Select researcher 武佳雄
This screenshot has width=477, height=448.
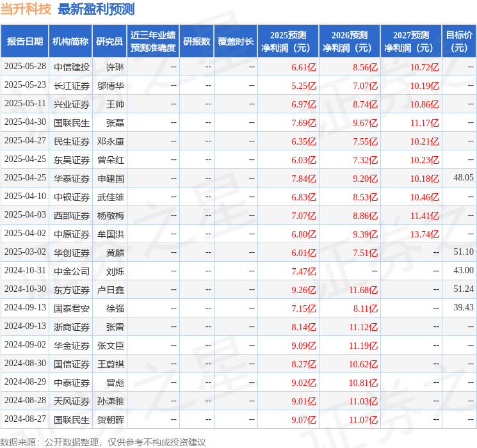[x=111, y=197]
